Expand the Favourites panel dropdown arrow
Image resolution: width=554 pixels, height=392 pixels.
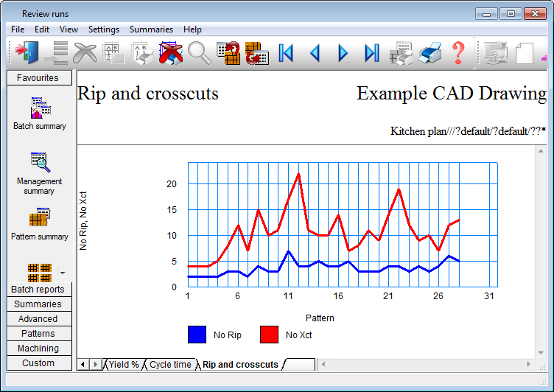(x=63, y=273)
